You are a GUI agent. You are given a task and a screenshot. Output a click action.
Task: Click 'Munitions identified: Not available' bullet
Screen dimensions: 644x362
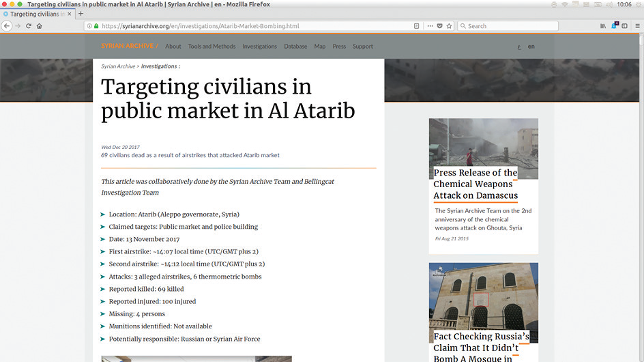[160, 326]
